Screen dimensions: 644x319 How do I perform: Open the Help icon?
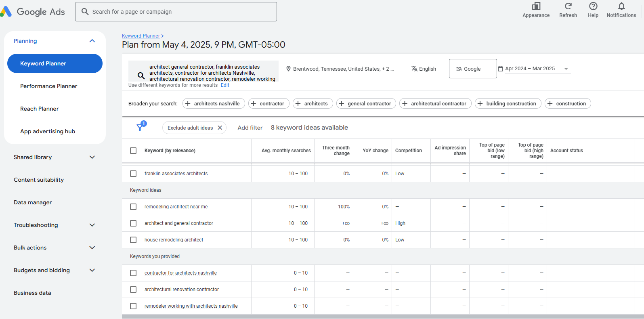point(593,6)
